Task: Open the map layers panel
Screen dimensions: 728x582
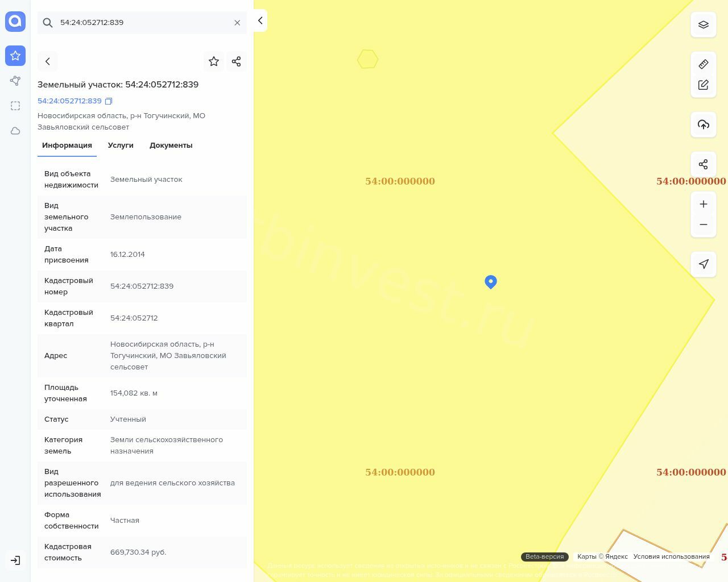Action: [703, 25]
